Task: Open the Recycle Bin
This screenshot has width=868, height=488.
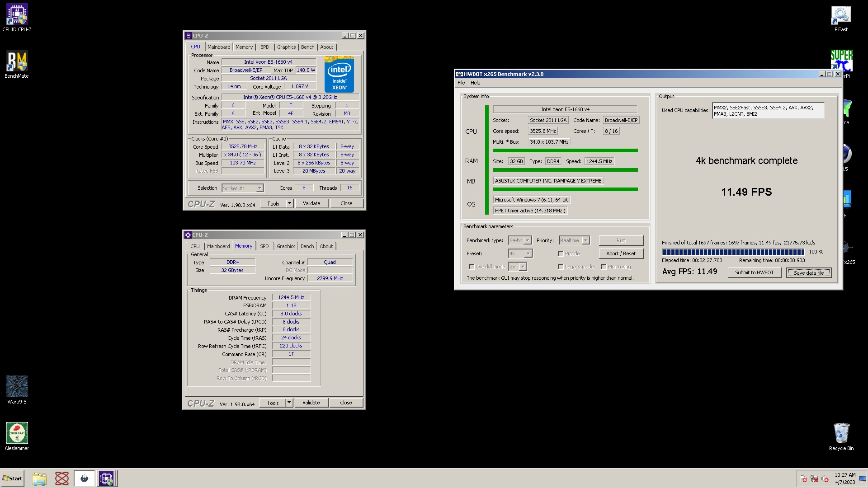Action: [841, 436]
